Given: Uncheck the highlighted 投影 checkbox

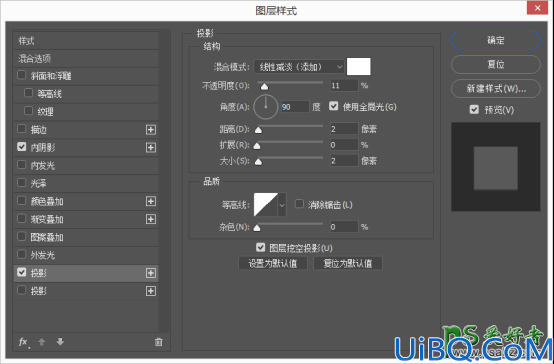Looking at the screenshot, I should coord(22,272).
